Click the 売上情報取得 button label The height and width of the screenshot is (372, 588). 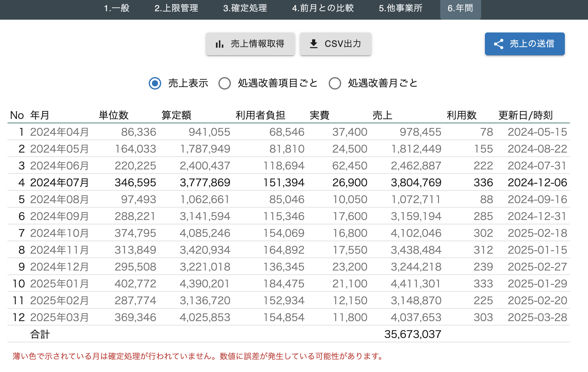pos(257,44)
